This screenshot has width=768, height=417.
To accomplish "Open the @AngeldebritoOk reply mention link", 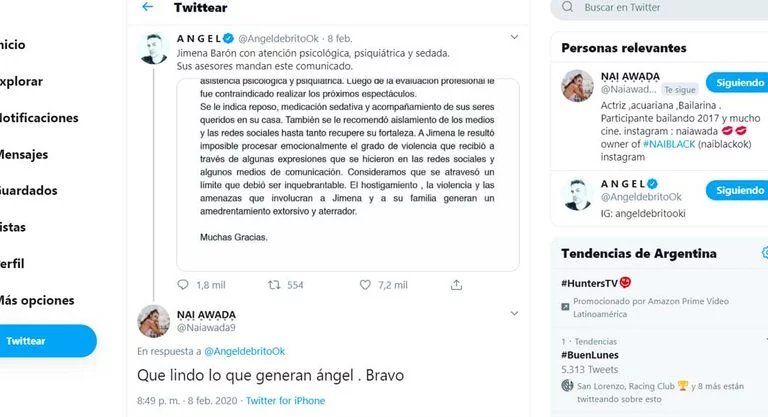I will [x=244, y=351].
